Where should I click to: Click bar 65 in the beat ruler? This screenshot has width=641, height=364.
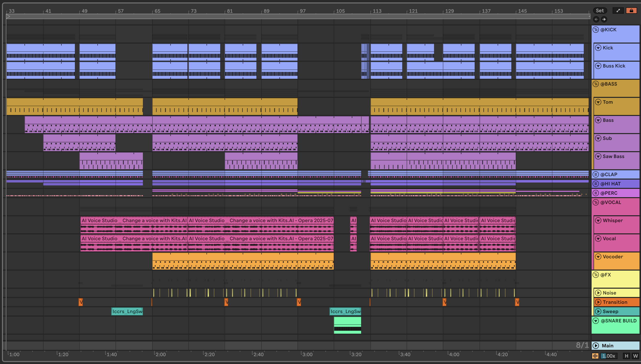coord(157,11)
